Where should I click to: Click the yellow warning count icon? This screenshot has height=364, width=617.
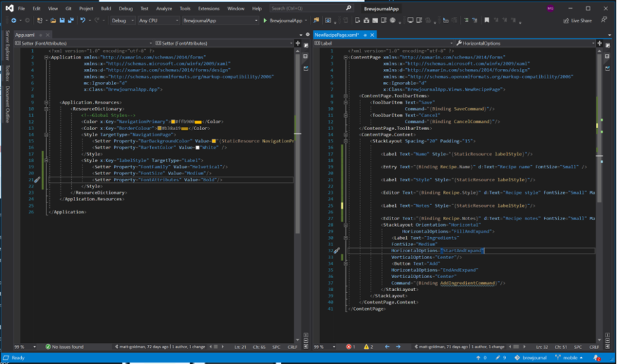pos(367,347)
